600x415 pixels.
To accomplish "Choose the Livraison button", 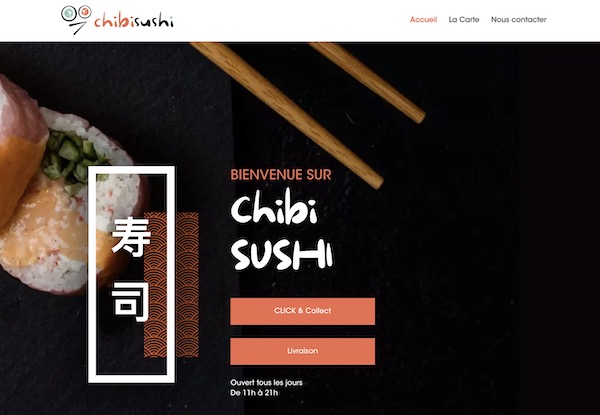I will (x=302, y=351).
